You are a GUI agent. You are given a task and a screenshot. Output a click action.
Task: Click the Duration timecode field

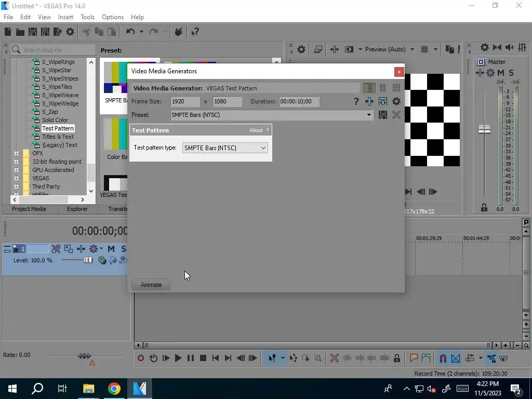[x=299, y=101]
